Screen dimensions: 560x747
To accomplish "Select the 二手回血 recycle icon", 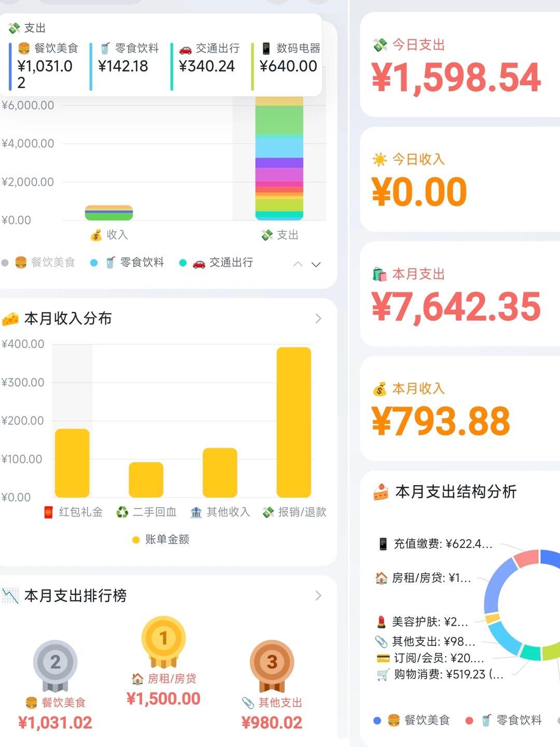I will (121, 512).
